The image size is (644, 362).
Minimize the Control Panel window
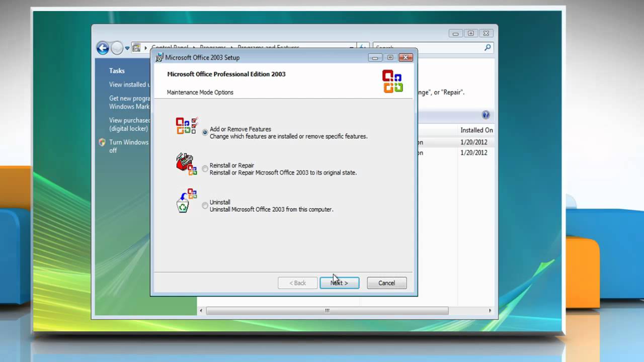456,34
